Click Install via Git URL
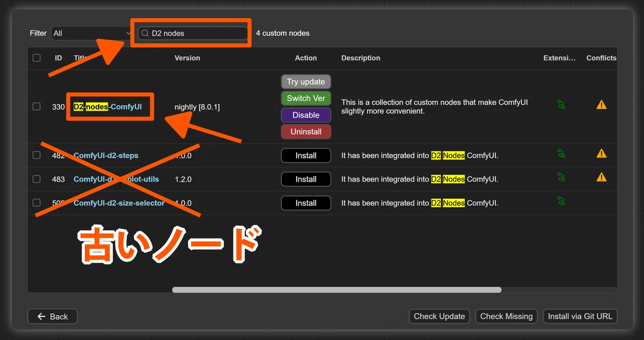 [x=580, y=316]
